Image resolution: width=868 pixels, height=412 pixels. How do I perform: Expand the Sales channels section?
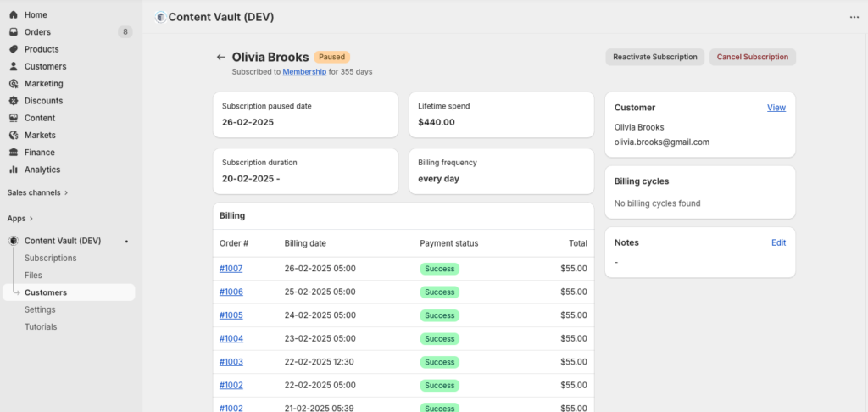pos(37,192)
